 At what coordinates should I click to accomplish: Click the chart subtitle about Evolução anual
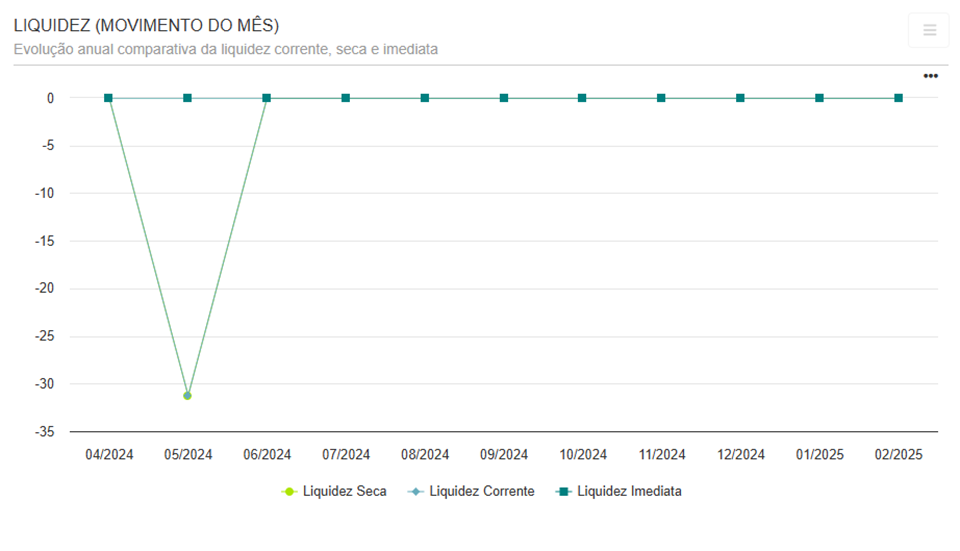click(x=226, y=49)
